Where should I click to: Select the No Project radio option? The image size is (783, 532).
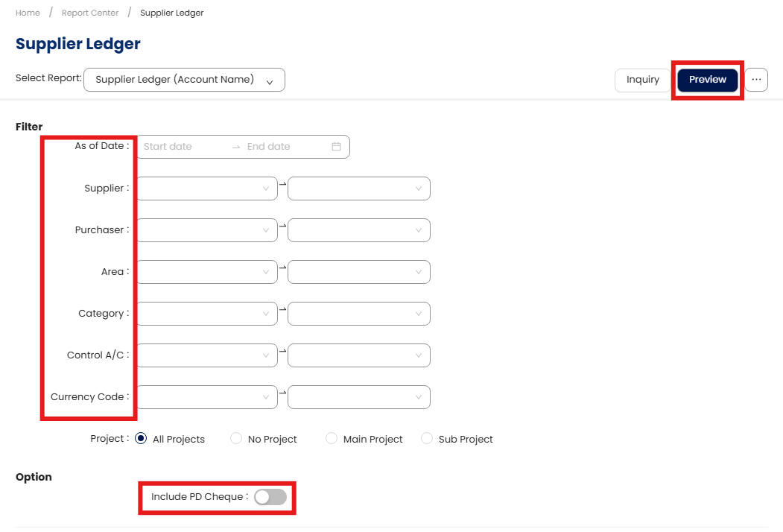click(235, 439)
